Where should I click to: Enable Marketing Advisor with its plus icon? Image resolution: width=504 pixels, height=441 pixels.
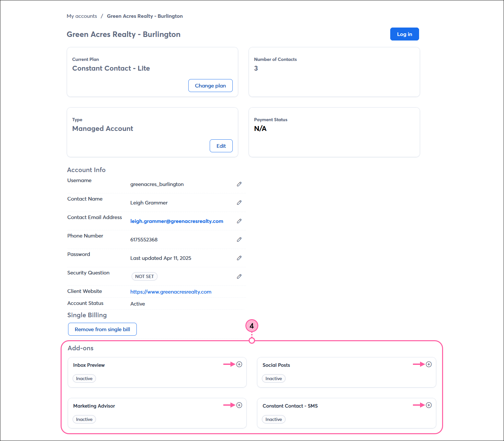(x=239, y=405)
